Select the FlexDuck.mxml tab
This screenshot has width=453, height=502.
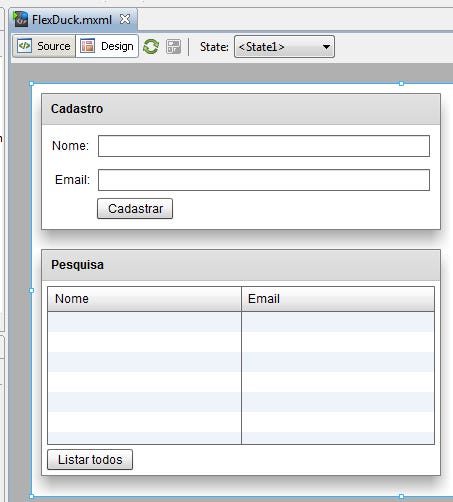pyautogui.click(x=73, y=19)
